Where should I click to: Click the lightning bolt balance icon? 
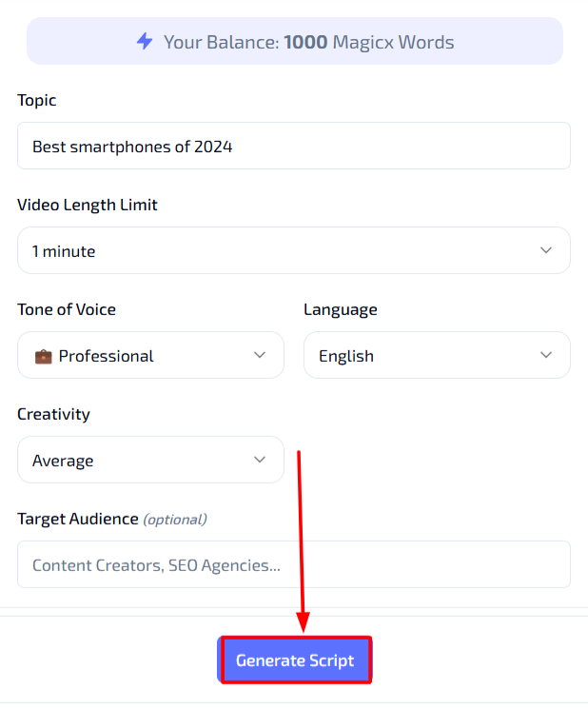[145, 41]
